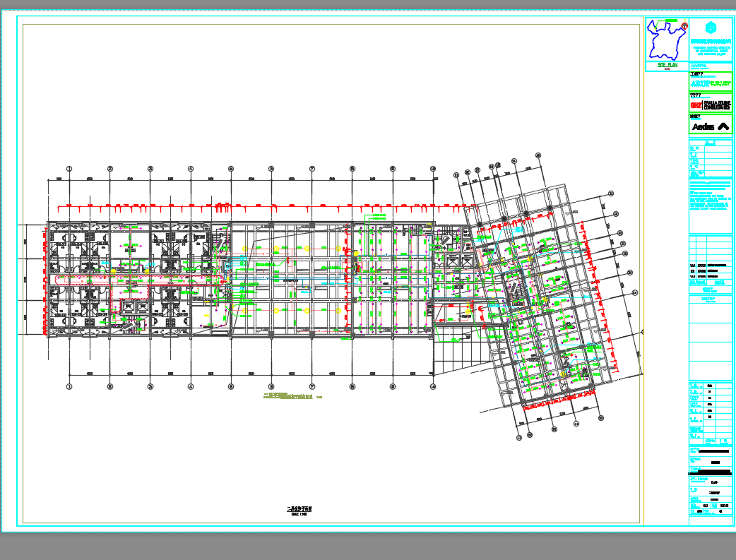Select the black underlined drawing title with scale
This screenshot has height=560, width=736.
[299, 511]
